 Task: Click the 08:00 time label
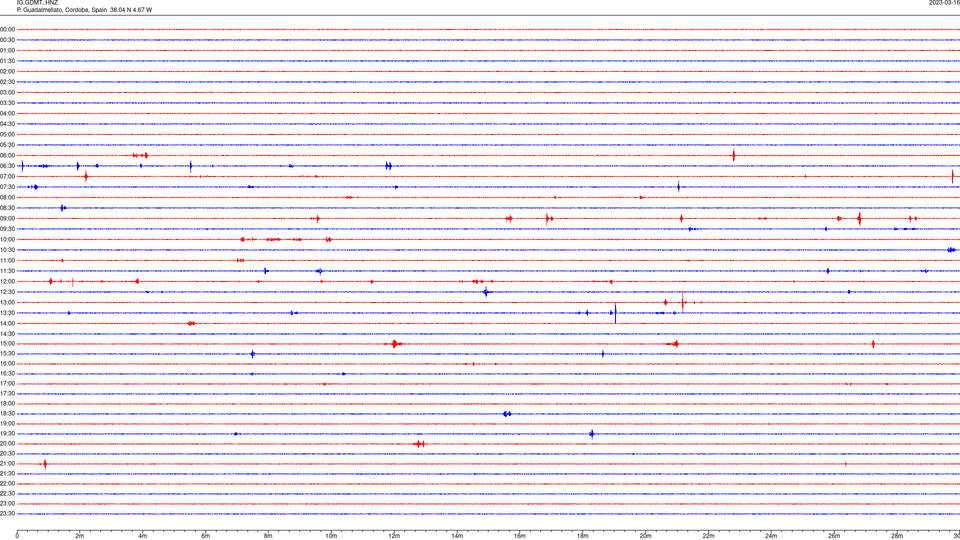7,198
